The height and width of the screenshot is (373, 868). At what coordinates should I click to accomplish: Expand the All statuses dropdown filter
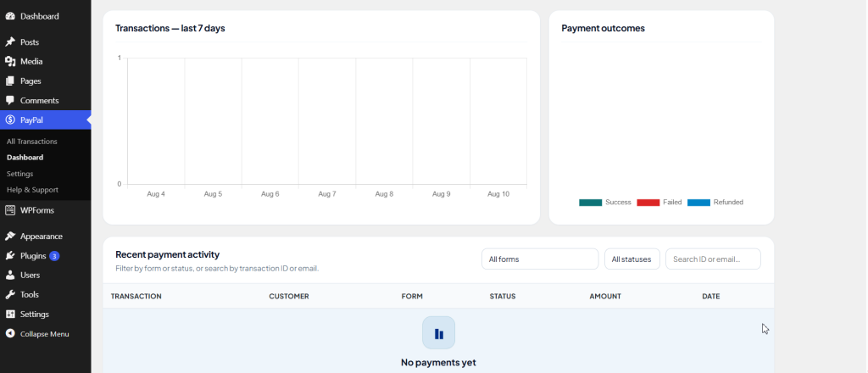pyautogui.click(x=632, y=259)
